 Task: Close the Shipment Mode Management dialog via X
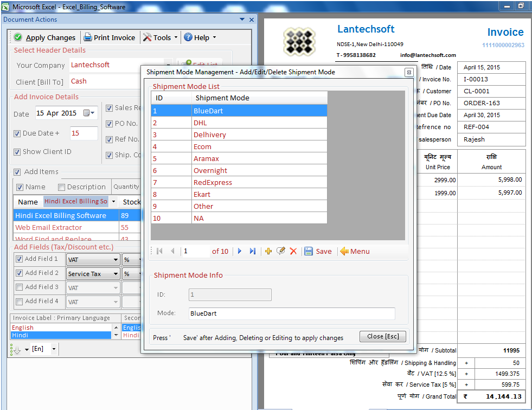[x=409, y=72]
